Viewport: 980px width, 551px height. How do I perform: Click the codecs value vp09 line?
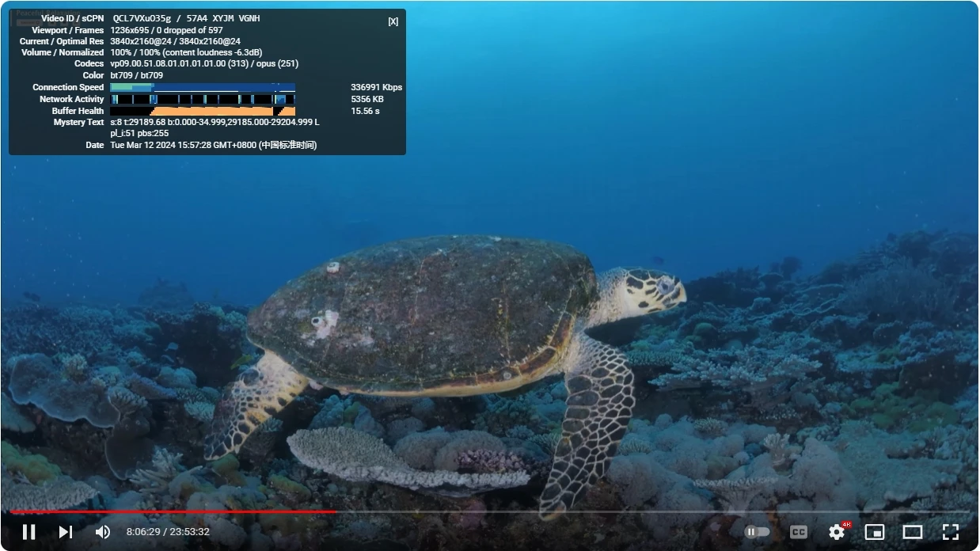[x=204, y=63]
